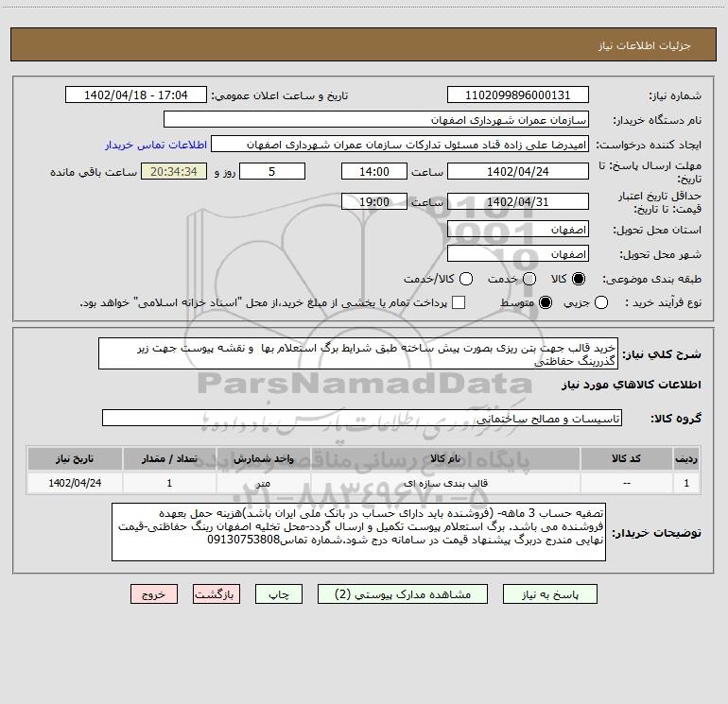
Task: Click the ساعت باقی مانده label
Action: coord(94,172)
